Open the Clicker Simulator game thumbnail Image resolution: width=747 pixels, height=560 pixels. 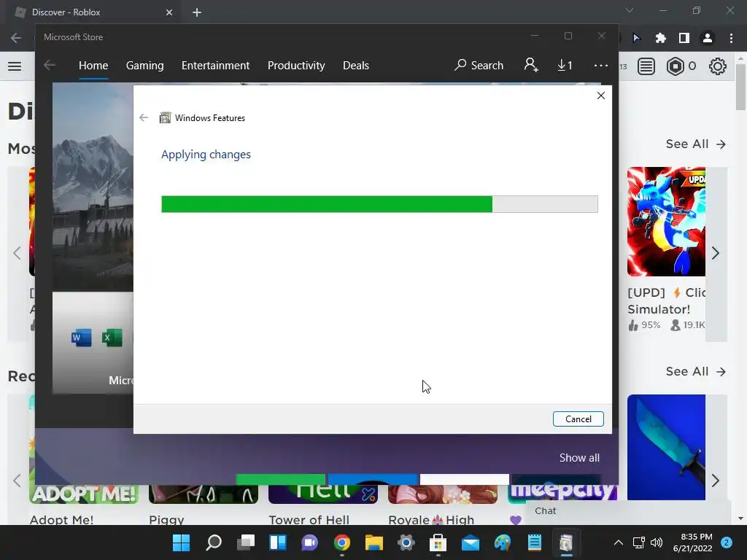[x=666, y=222]
